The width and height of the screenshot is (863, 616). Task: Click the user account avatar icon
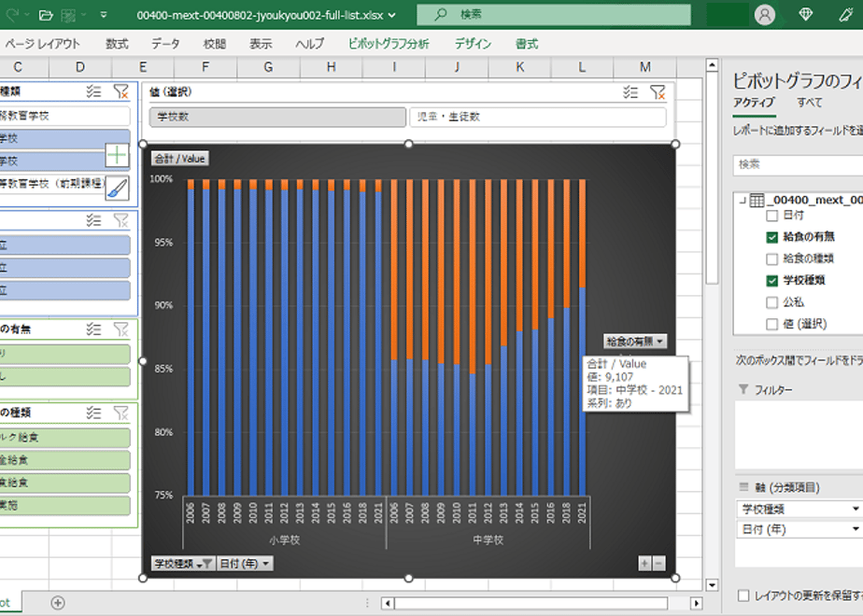coord(765,15)
